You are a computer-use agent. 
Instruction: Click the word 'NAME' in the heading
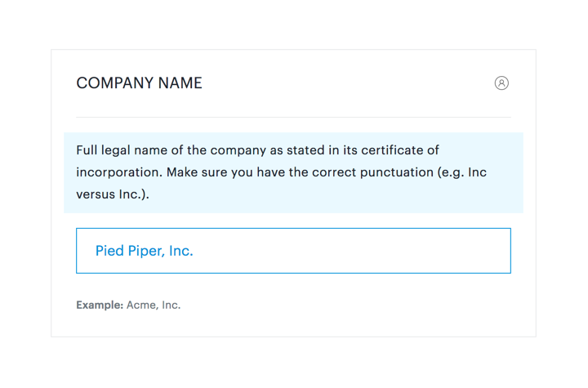(x=180, y=83)
